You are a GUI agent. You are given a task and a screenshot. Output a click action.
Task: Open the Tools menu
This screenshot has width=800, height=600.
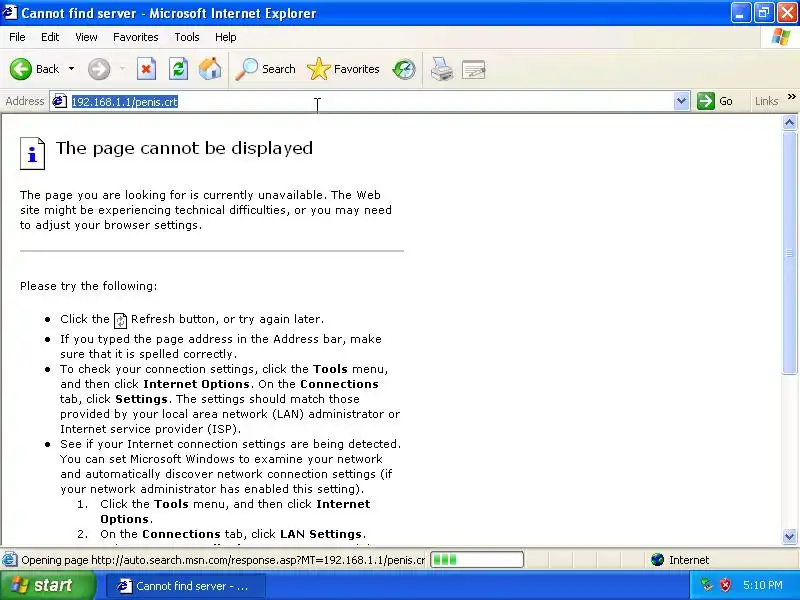(x=187, y=37)
